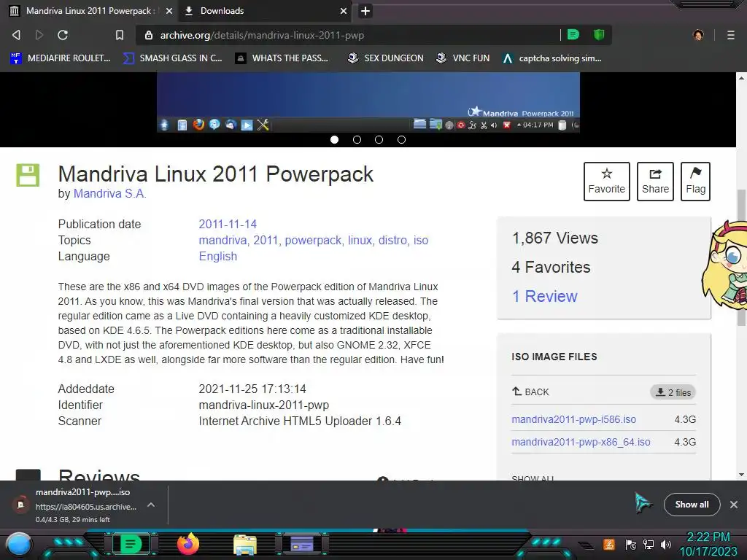The image size is (747, 560).
Task: Open the SMASH GLASS IN C... bookmark
Action: pos(173,58)
